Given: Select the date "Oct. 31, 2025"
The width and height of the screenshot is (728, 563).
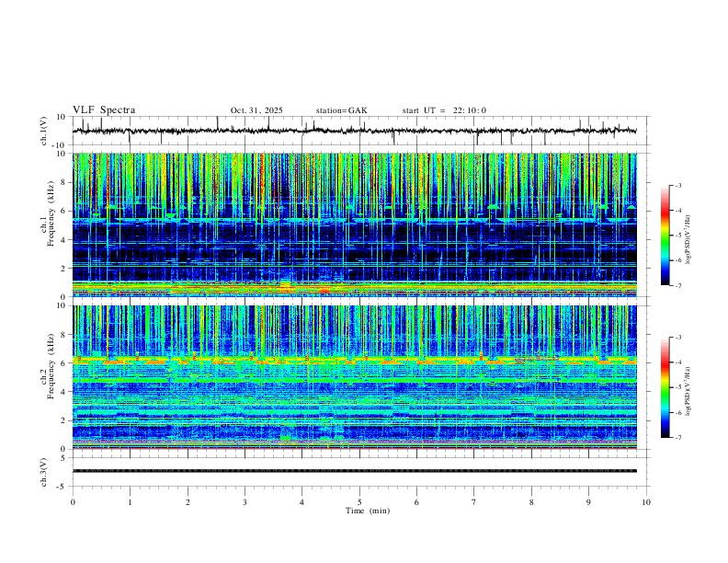Looking at the screenshot, I should click(x=256, y=110).
